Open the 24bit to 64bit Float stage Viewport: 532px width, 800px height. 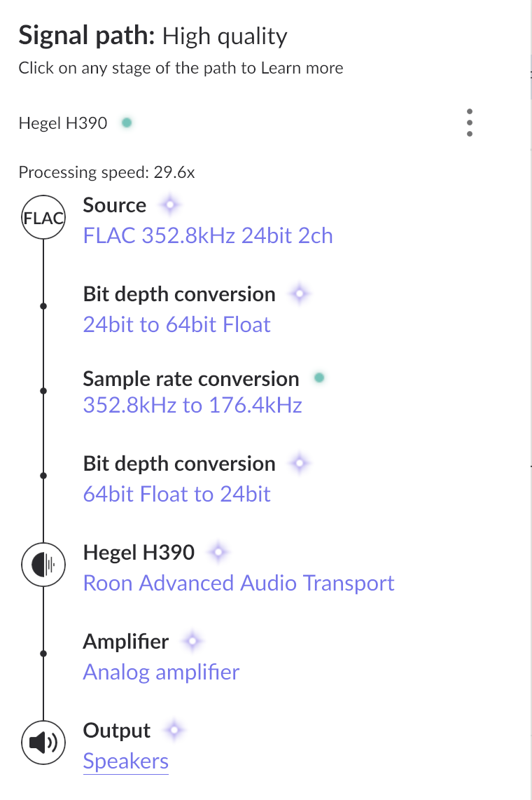(176, 324)
